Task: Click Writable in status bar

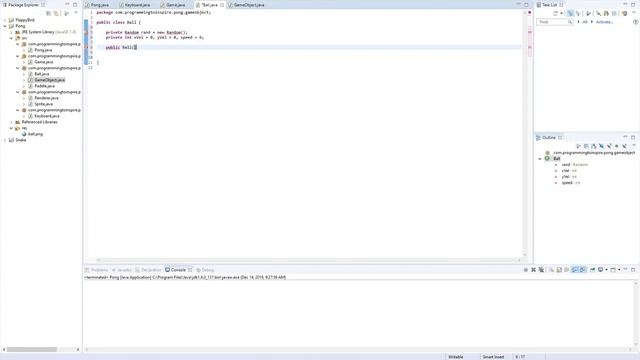Action: click(x=456, y=357)
